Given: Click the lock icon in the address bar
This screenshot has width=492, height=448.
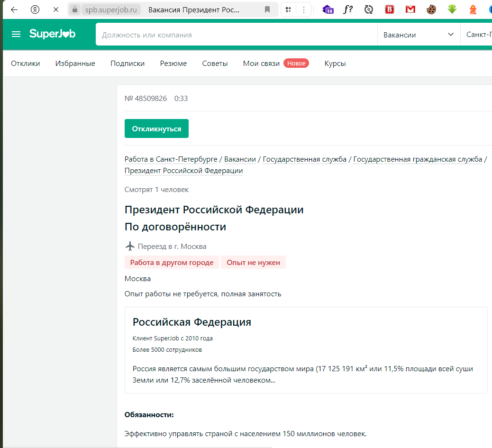Looking at the screenshot, I should point(75,9).
